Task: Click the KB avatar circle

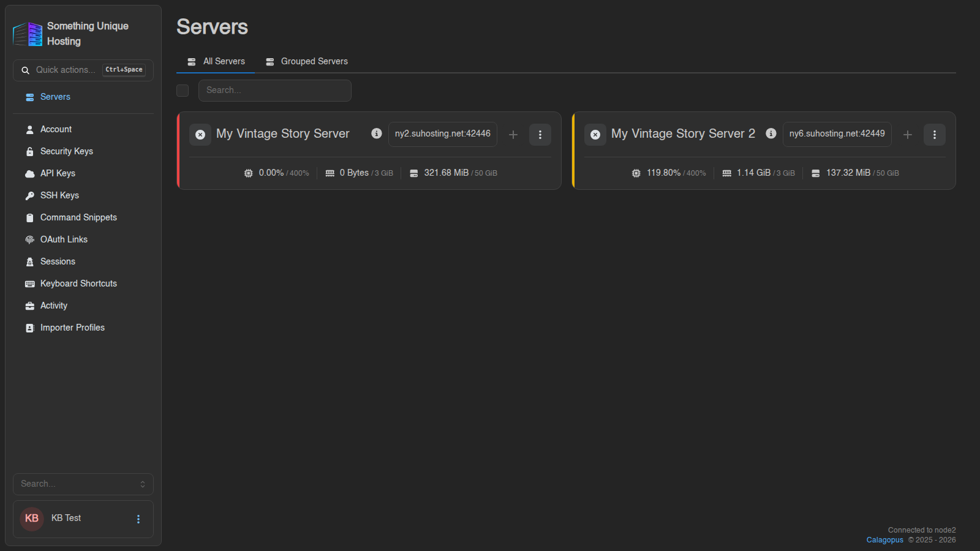Action: click(x=32, y=519)
